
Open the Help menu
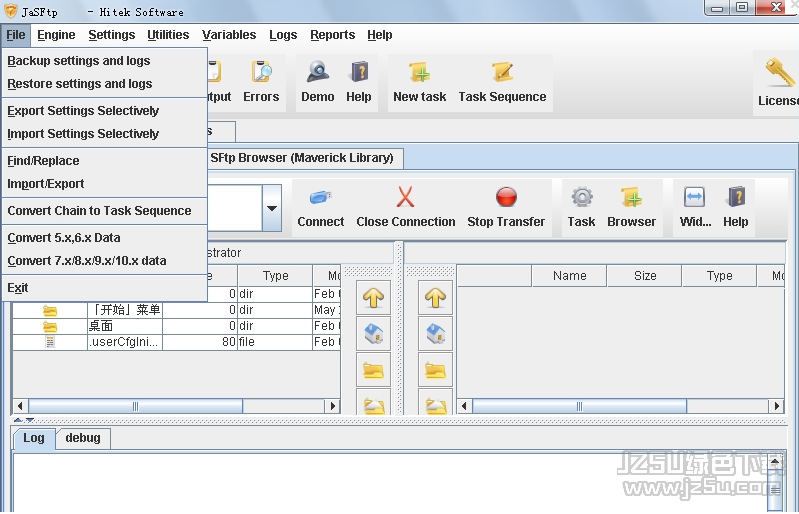tap(380, 35)
